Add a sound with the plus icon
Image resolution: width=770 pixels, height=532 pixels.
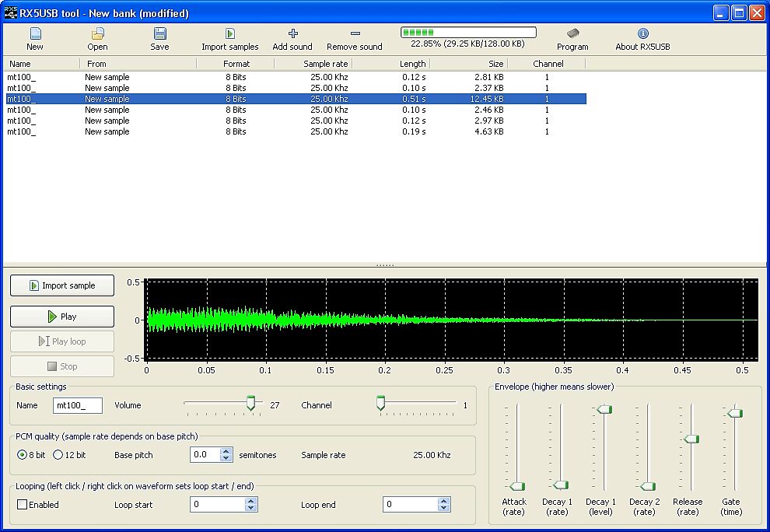[292, 33]
